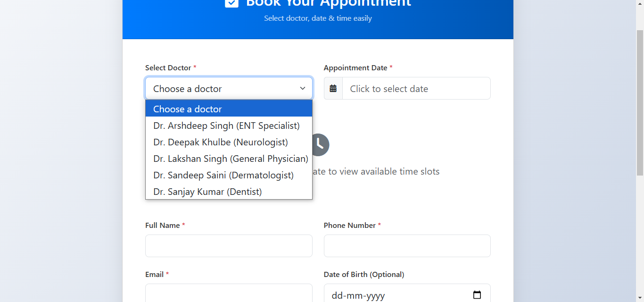The image size is (644, 302).
Task: Click inside the Phone Number input
Action: pyautogui.click(x=407, y=246)
